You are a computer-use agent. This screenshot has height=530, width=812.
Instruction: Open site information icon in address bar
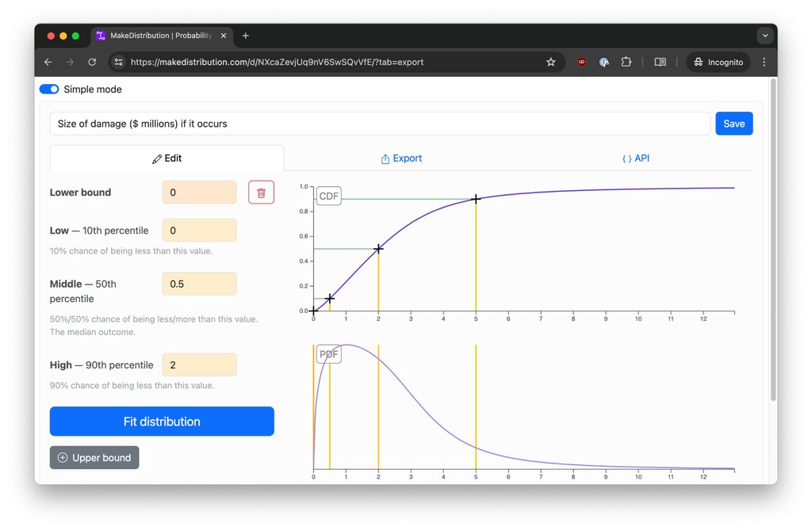119,62
